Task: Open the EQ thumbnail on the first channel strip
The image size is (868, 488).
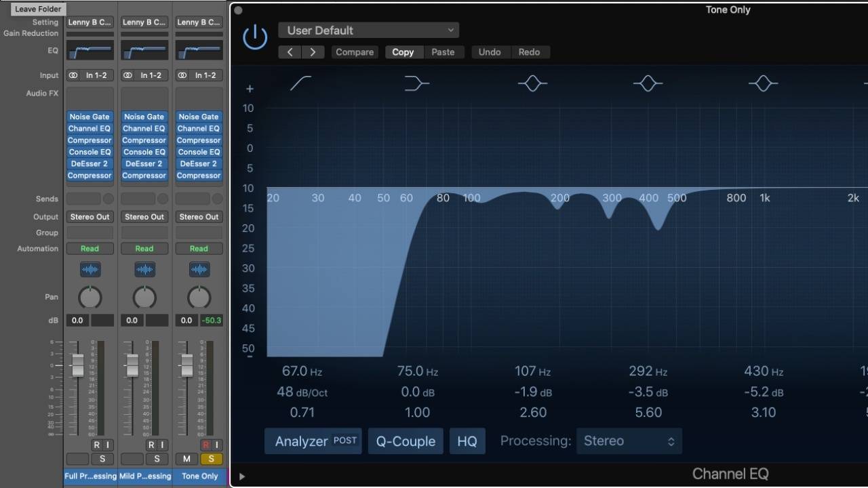Action: point(90,49)
